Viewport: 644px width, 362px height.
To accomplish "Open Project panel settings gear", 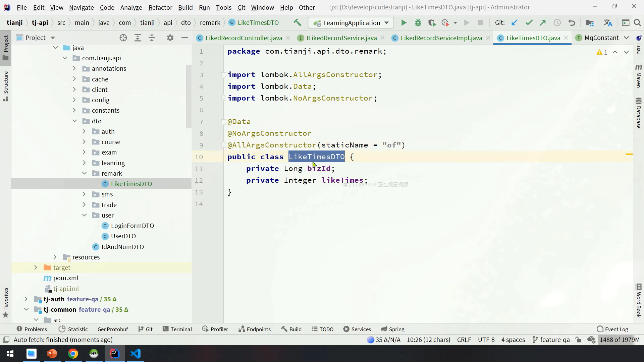I will (170, 38).
